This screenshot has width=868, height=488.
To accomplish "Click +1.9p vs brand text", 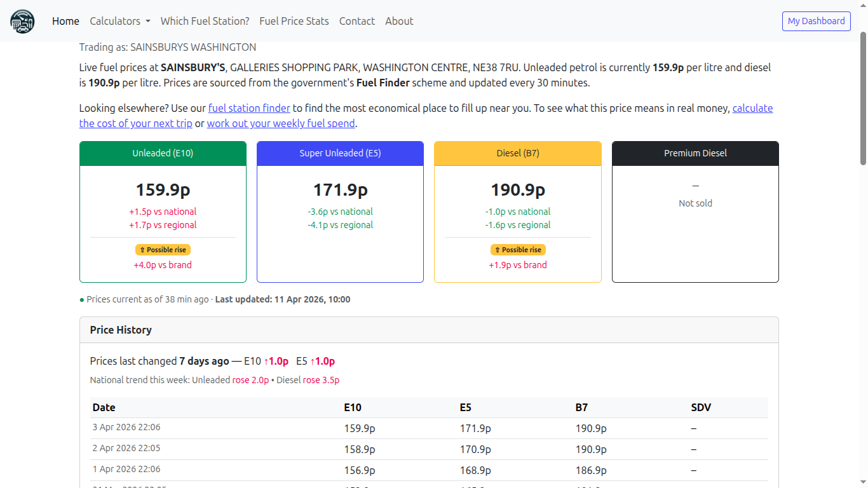I will 518,265.
